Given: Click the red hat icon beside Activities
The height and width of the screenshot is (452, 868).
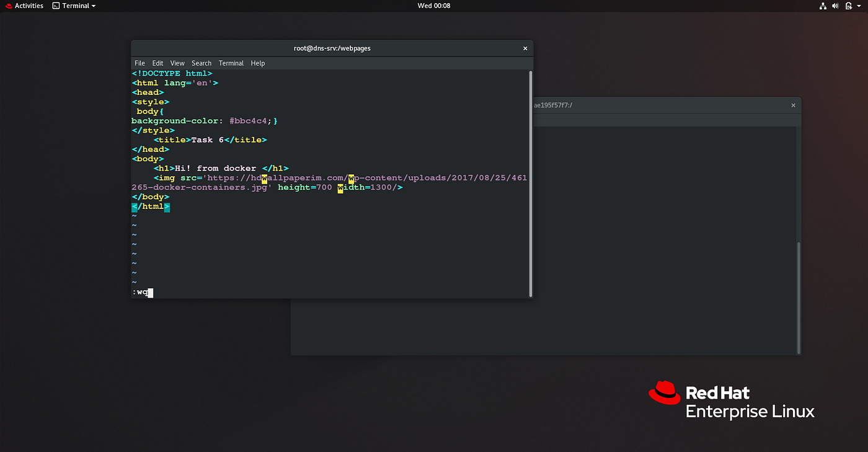Looking at the screenshot, I should click(7, 6).
